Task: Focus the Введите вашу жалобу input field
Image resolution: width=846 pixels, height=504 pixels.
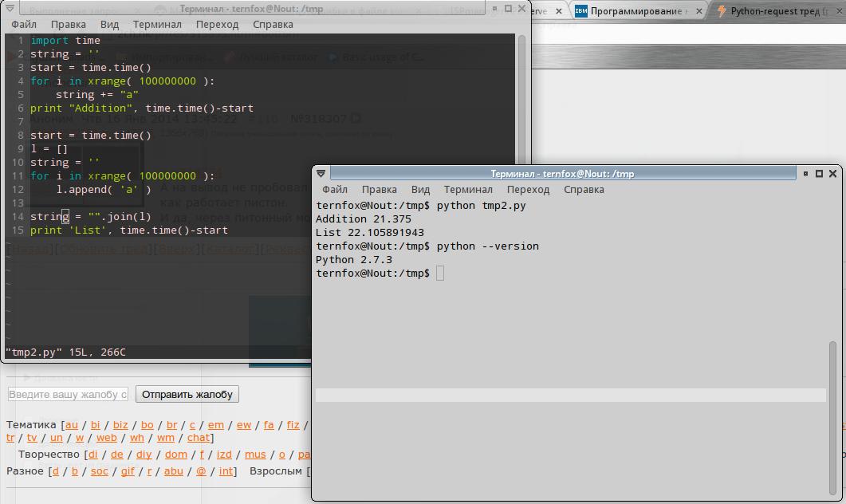Action: (68, 395)
